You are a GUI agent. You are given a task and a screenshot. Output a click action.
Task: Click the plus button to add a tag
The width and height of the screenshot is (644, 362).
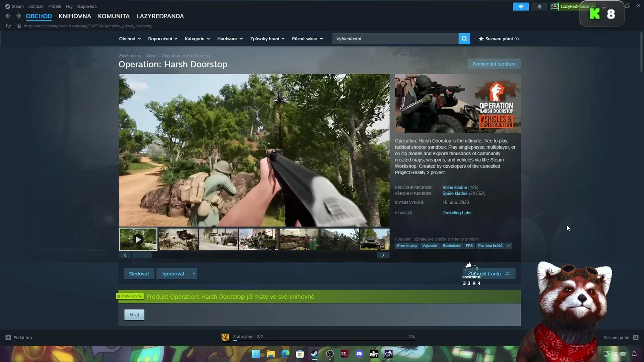(x=509, y=246)
